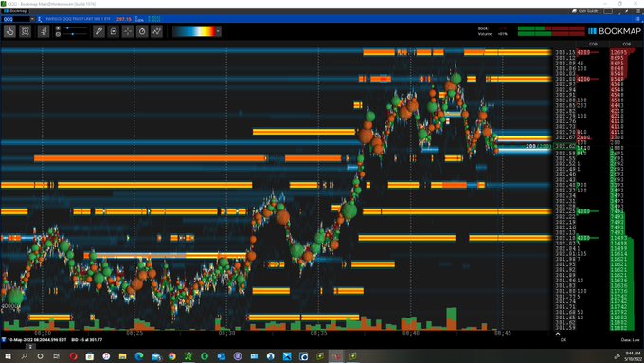Open File Explorer from taskbar
The width and height of the screenshot is (644, 363).
pos(122,356)
